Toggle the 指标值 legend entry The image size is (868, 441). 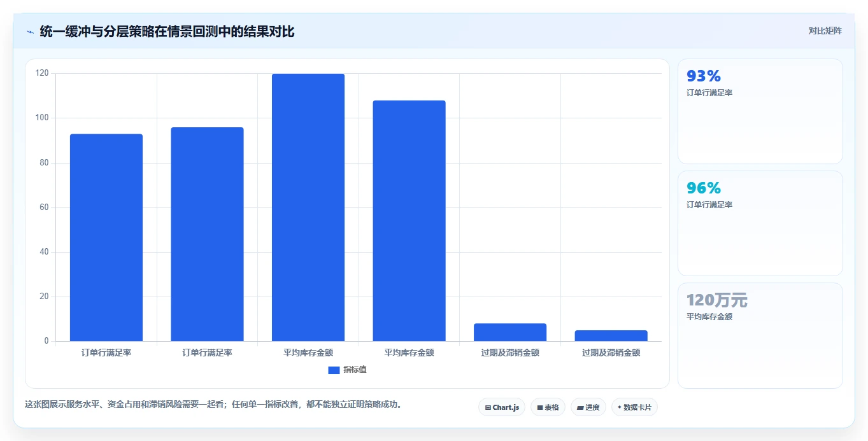click(x=347, y=370)
